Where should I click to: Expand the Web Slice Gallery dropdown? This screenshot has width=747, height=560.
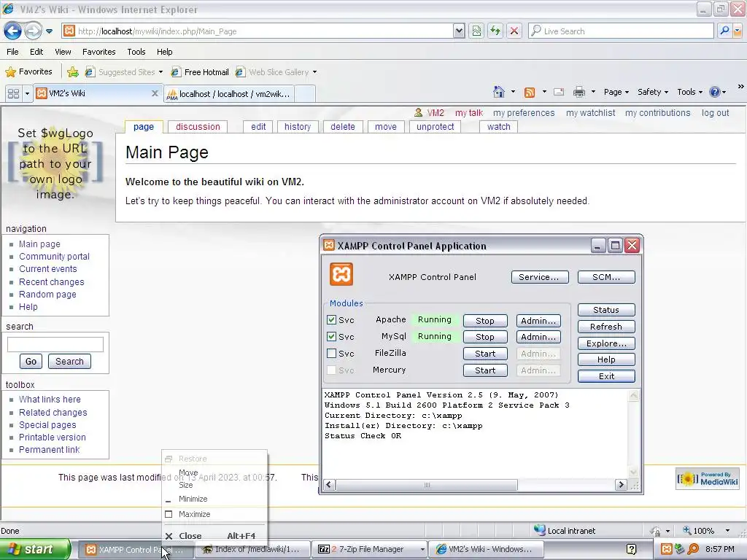point(314,72)
